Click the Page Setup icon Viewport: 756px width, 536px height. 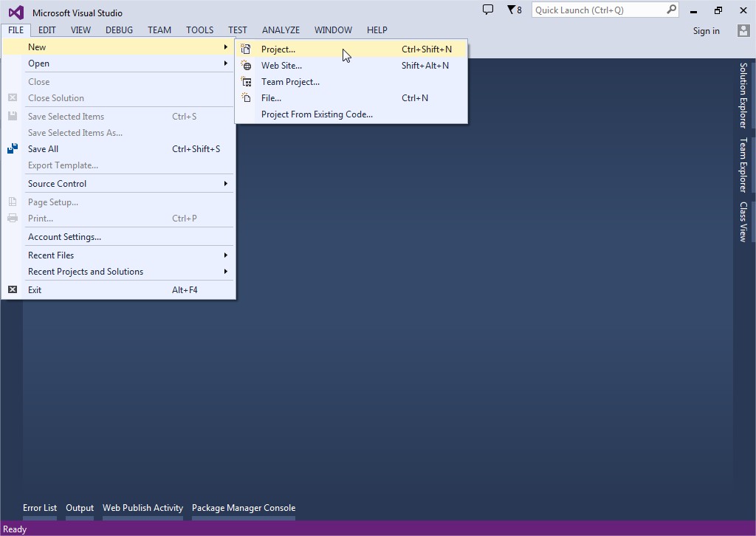(13, 202)
